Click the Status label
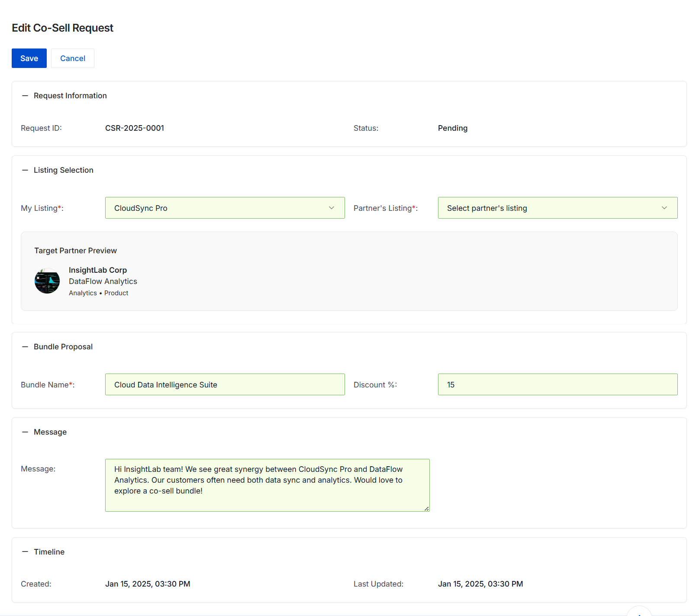Viewport: 699px width, 616px height. (366, 128)
